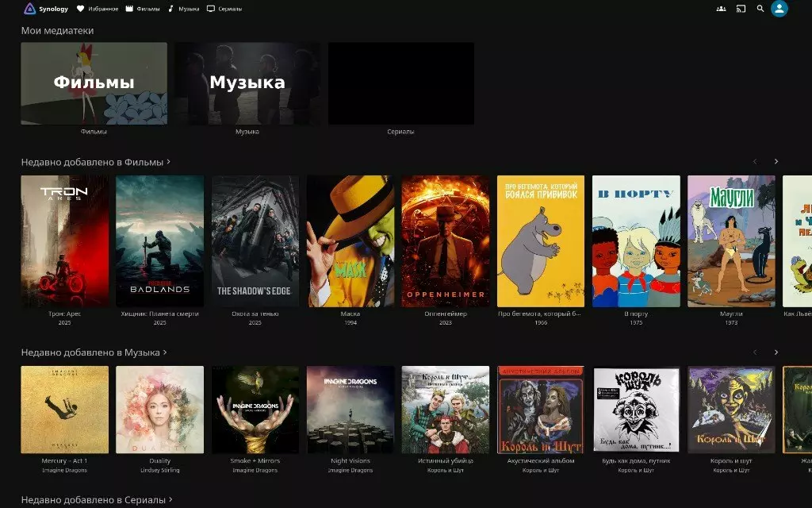812x508 pixels.
Task: Open The Shadow's Edge poster
Action: tap(255, 241)
